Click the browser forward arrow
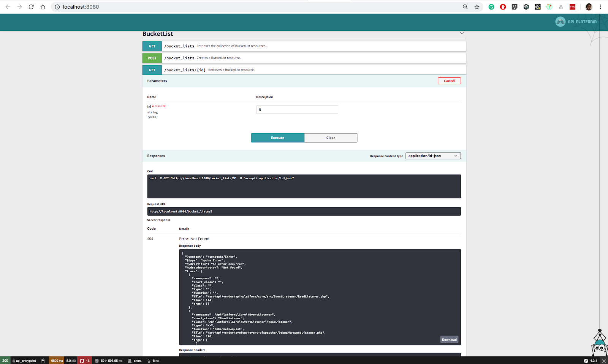The image size is (608, 364). click(x=20, y=7)
